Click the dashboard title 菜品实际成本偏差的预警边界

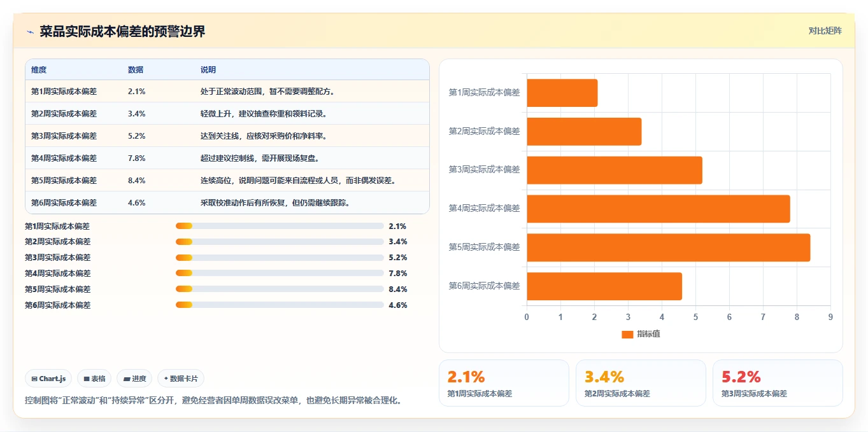point(123,32)
